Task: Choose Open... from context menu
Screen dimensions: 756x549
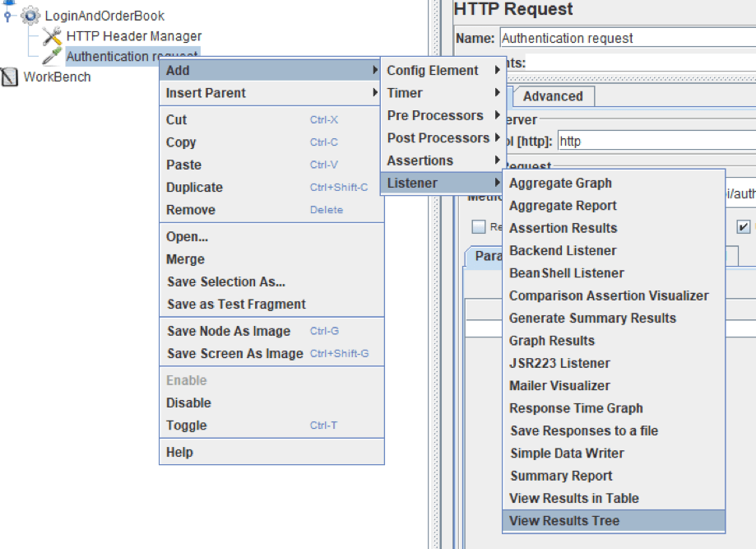Action: pyautogui.click(x=271, y=237)
